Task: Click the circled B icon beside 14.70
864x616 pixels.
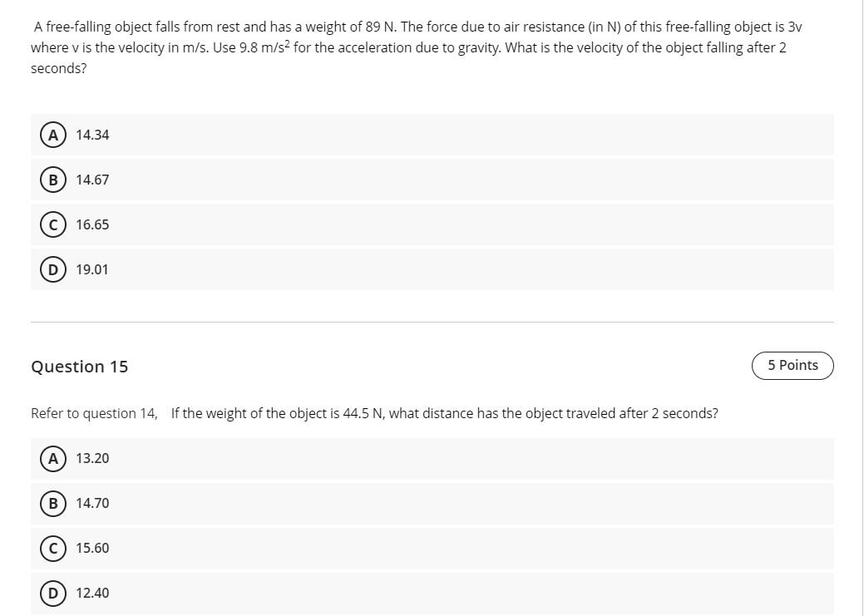Action: (x=53, y=503)
